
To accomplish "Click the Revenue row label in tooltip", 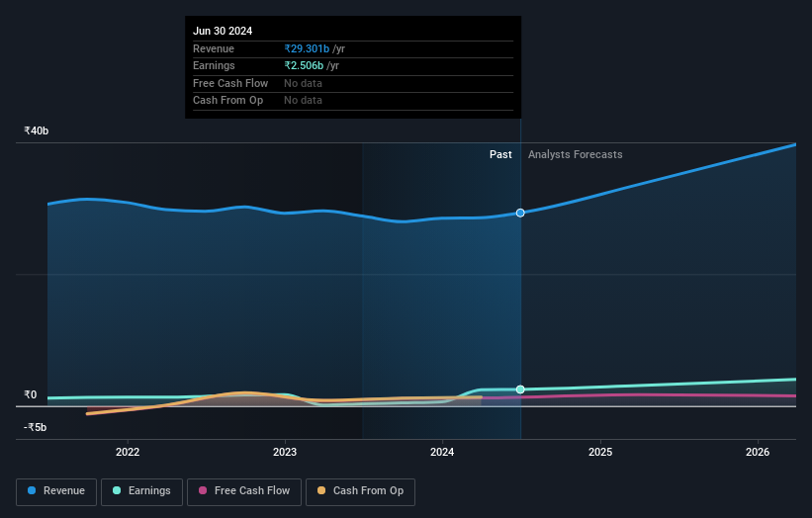I will 214,48.
